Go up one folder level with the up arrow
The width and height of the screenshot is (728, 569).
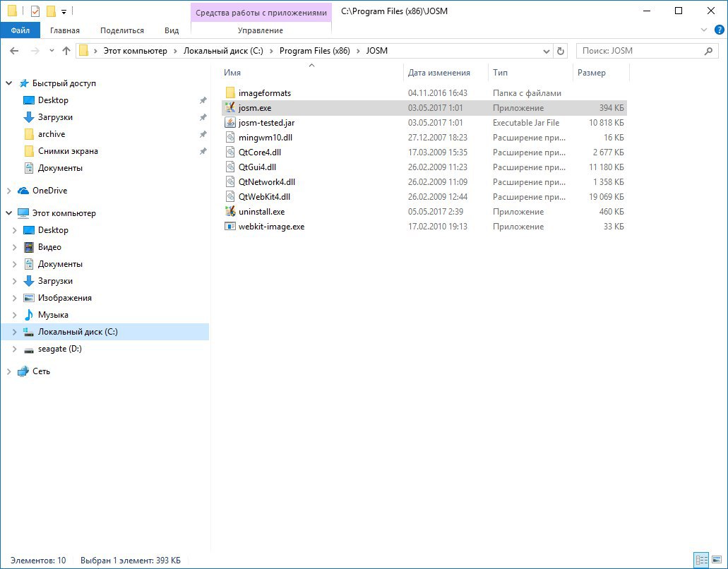(x=66, y=51)
